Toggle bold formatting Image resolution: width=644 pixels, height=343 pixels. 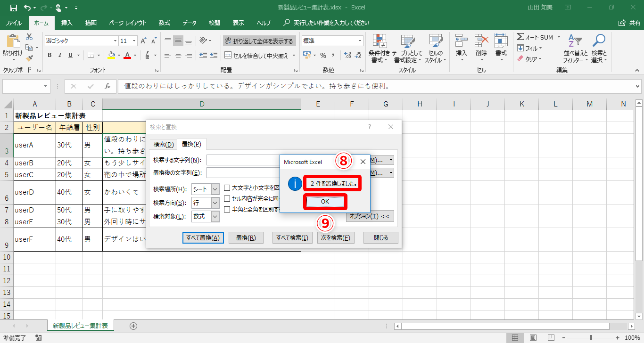tap(50, 55)
